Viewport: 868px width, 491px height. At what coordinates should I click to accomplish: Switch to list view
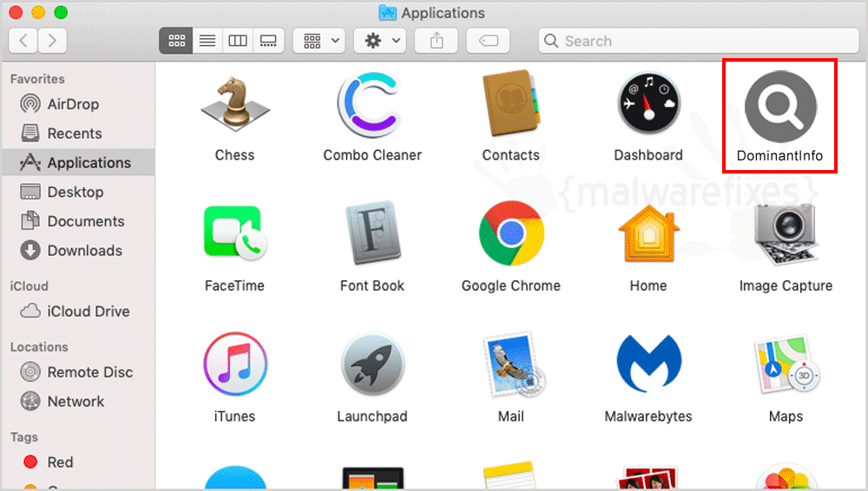pos(207,41)
